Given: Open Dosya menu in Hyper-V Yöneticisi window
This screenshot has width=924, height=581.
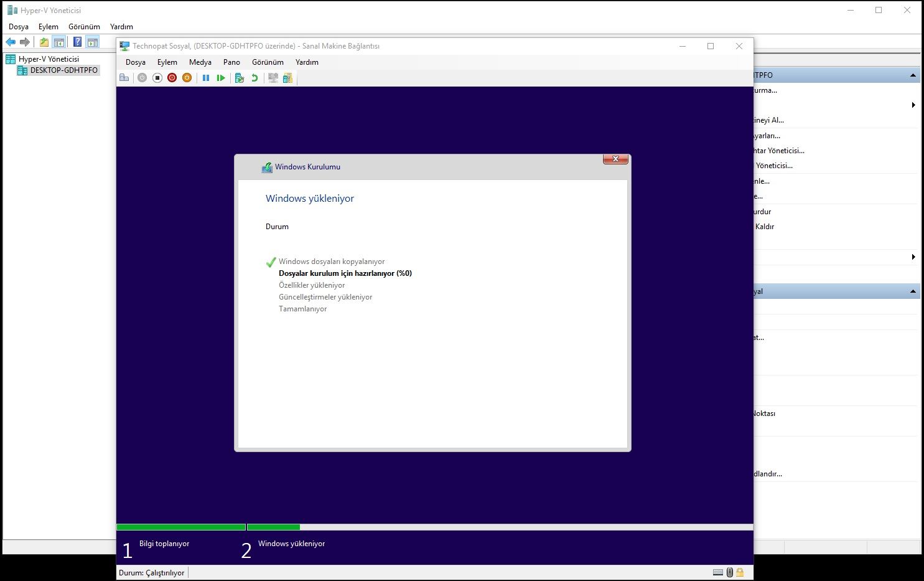Looking at the screenshot, I should [19, 27].
